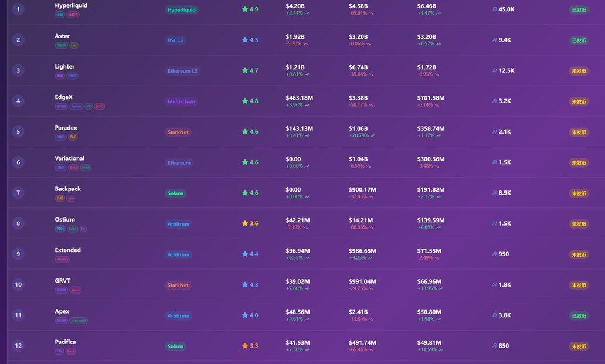Screen dimensions: 605x364
Task: Click the Solana chain badge in the Backpack row
Action: [x=175, y=193]
